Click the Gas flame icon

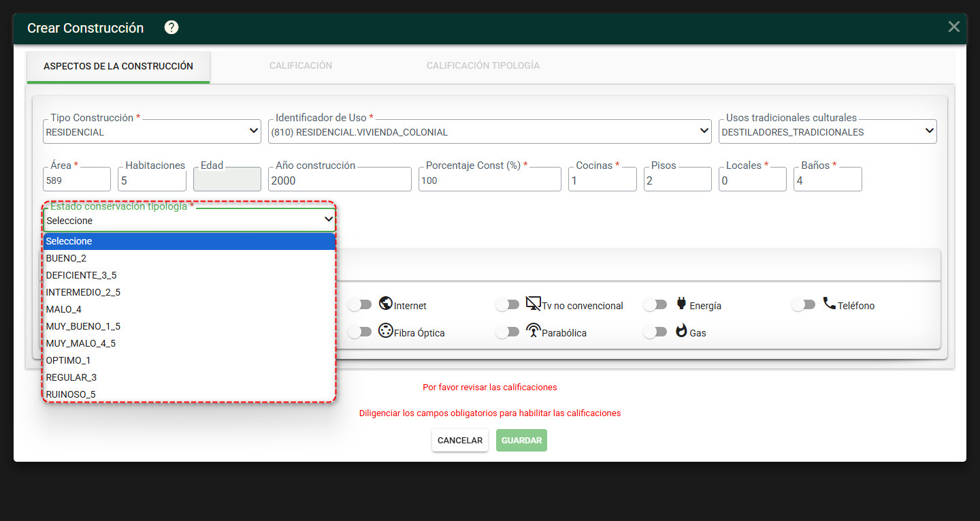click(x=681, y=331)
